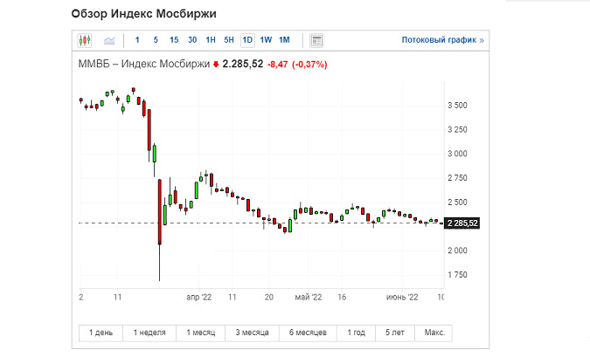Click the tall red crash candlestick

click(160, 212)
